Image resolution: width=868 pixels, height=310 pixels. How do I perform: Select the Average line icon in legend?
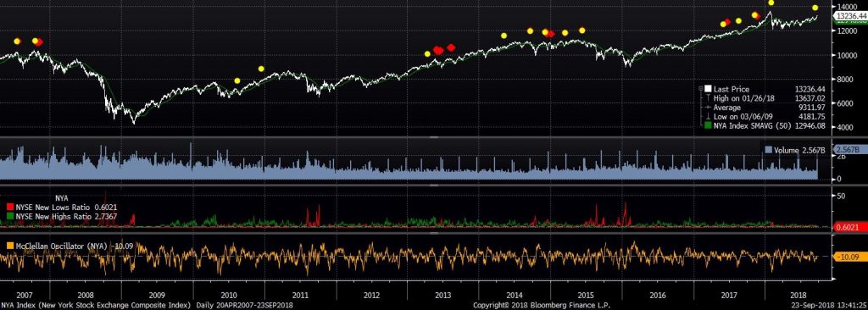click(x=708, y=108)
